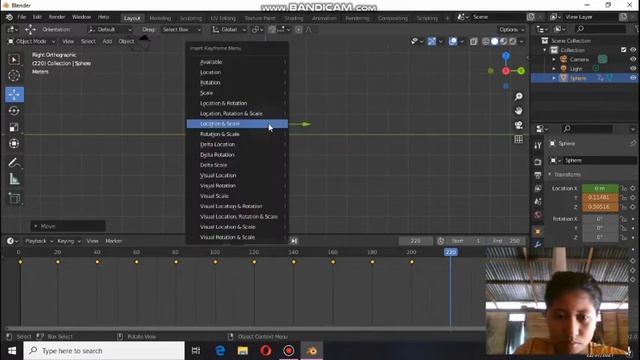Viewport: 640px width, 360px height.
Task: Select the Annotate tool
Action: coord(14,163)
